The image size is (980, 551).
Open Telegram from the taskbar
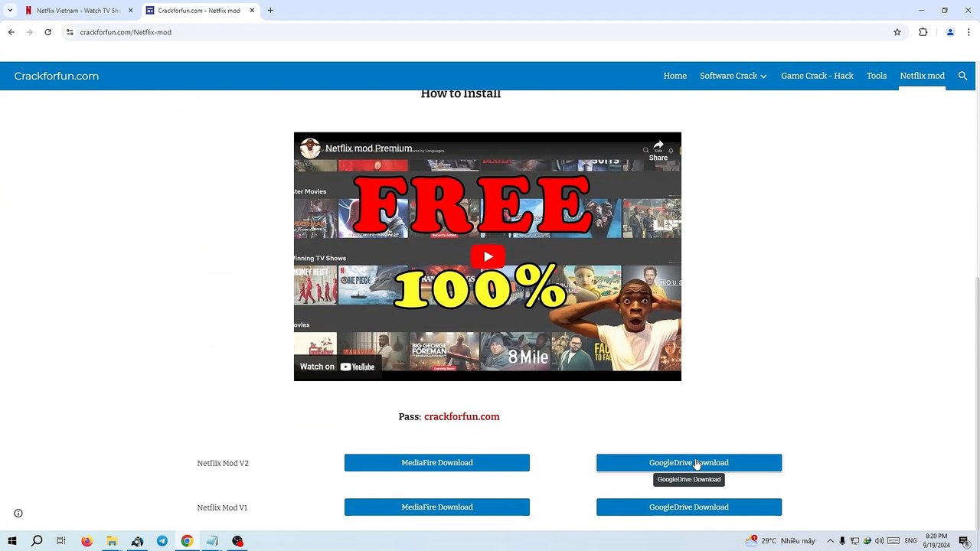(162, 541)
